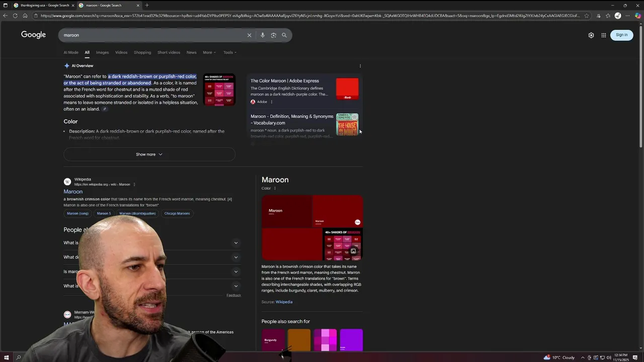Image resolution: width=644 pixels, height=362 pixels.
Task: Open the Tools dropdown
Action: [x=229, y=52]
